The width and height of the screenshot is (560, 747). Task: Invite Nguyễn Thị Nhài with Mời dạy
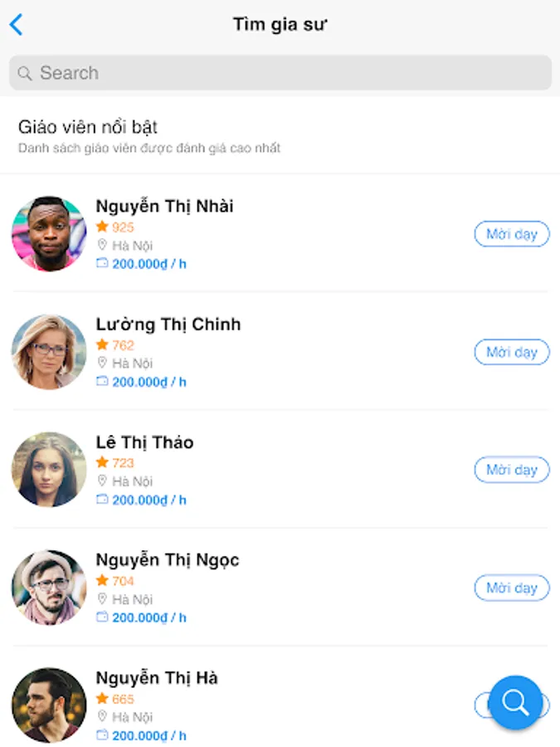(x=512, y=234)
